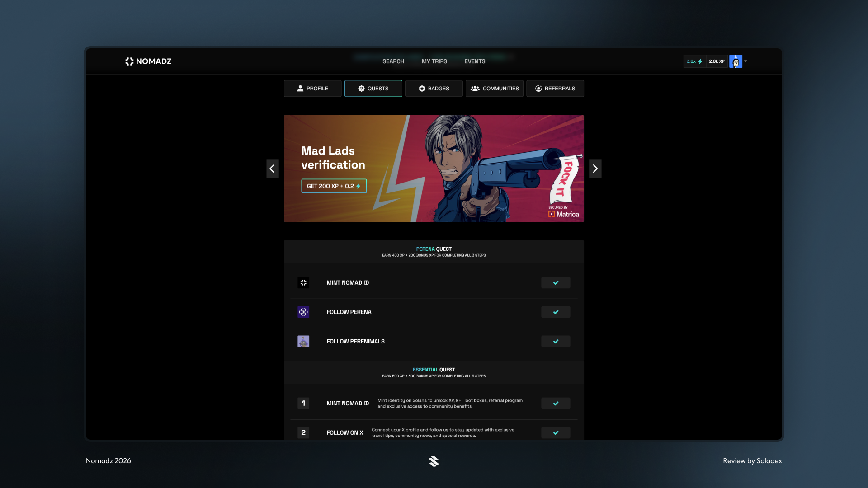
Task: Click the Nomadz logo icon
Action: click(129, 61)
